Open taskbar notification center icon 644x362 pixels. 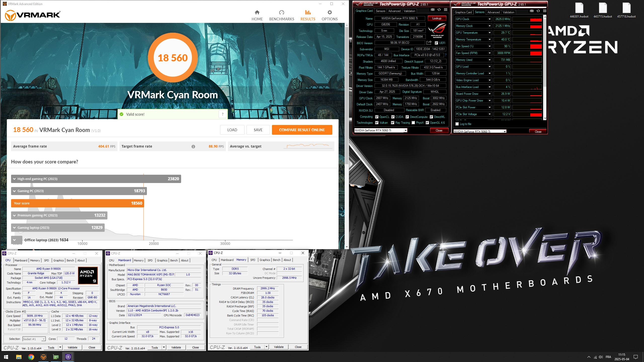[636, 357]
